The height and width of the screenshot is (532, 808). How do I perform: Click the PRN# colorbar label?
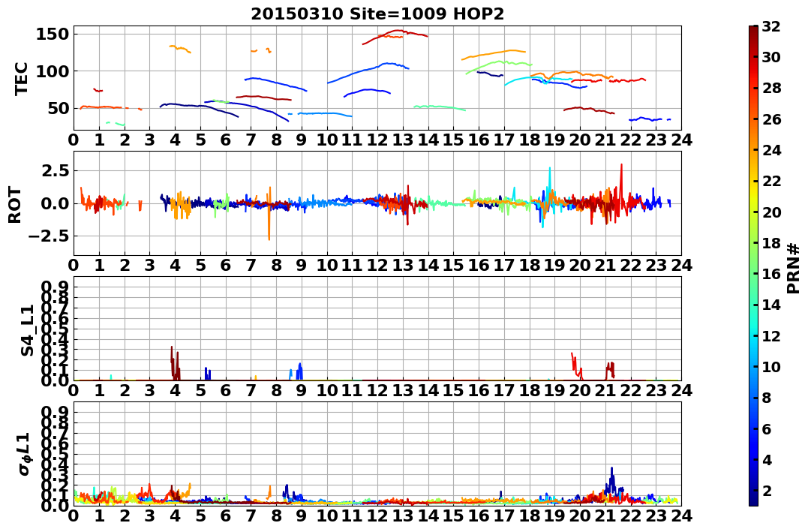coord(793,269)
